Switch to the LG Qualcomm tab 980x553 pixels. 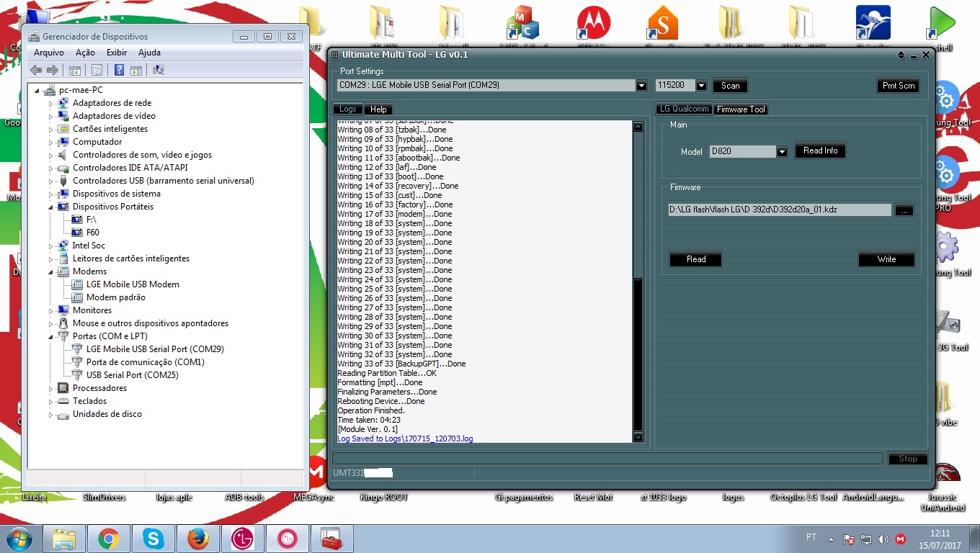[x=684, y=109]
